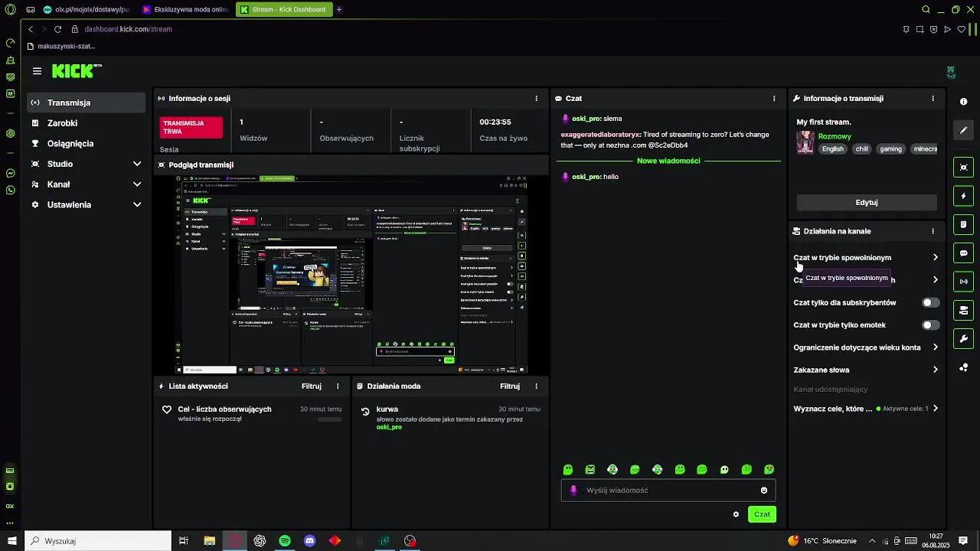Toggle the stream preview widget icon
Image resolution: width=980 pixels, height=551 pixels.
tap(963, 168)
